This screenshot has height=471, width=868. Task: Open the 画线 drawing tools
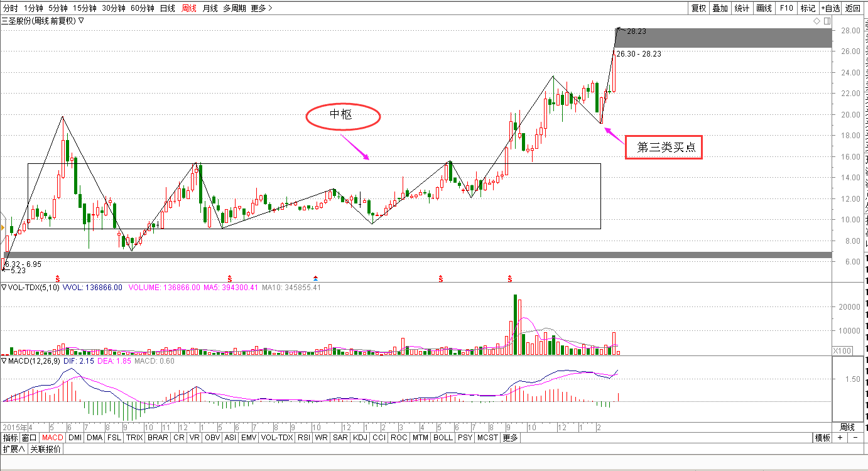pyautogui.click(x=764, y=8)
